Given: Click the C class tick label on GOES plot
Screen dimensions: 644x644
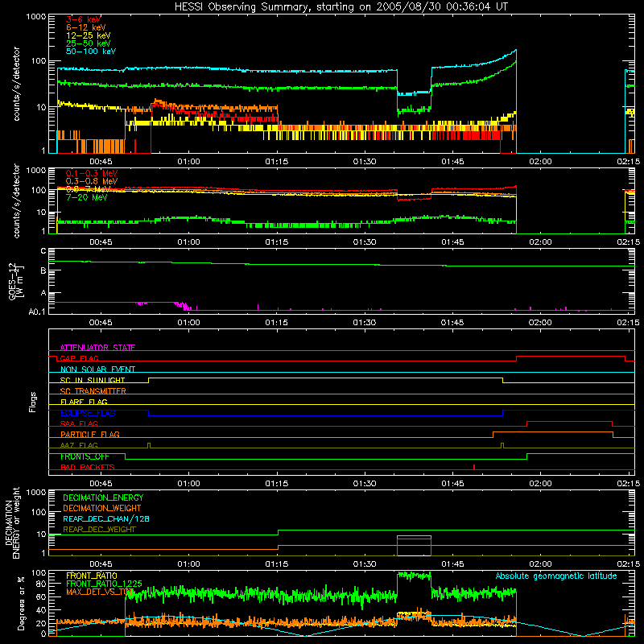Looking at the screenshot, I should click(x=43, y=251).
